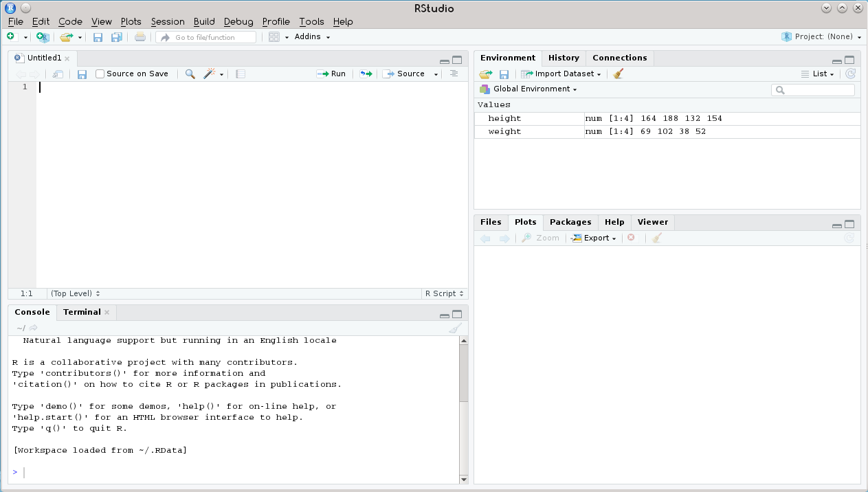Viewport: 868px width, 492px height.
Task: Expand the Source button dropdown arrow
Action: [436, 74]
